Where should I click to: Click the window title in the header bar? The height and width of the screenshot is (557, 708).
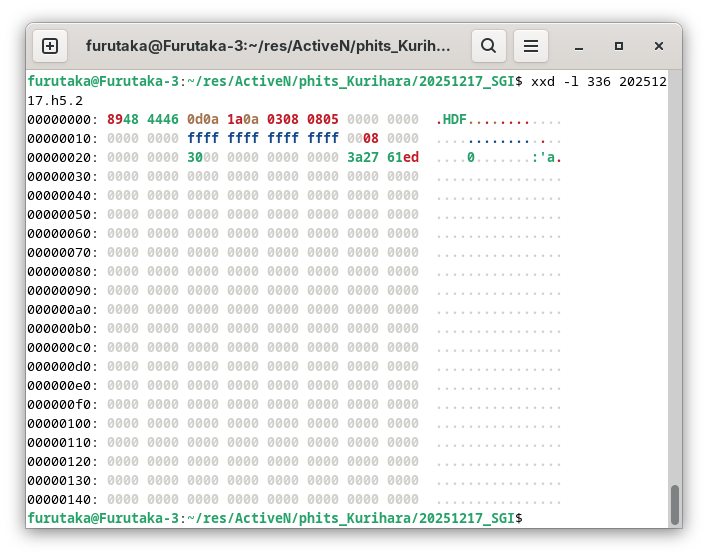268,46
